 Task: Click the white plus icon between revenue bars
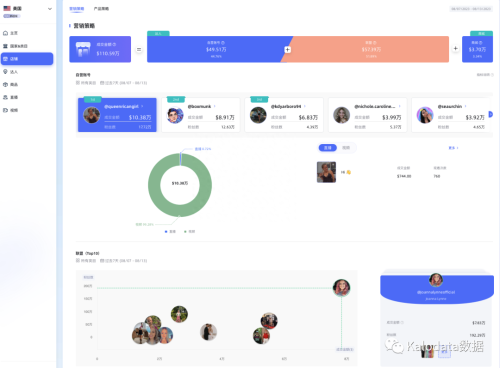pos(287,49)
